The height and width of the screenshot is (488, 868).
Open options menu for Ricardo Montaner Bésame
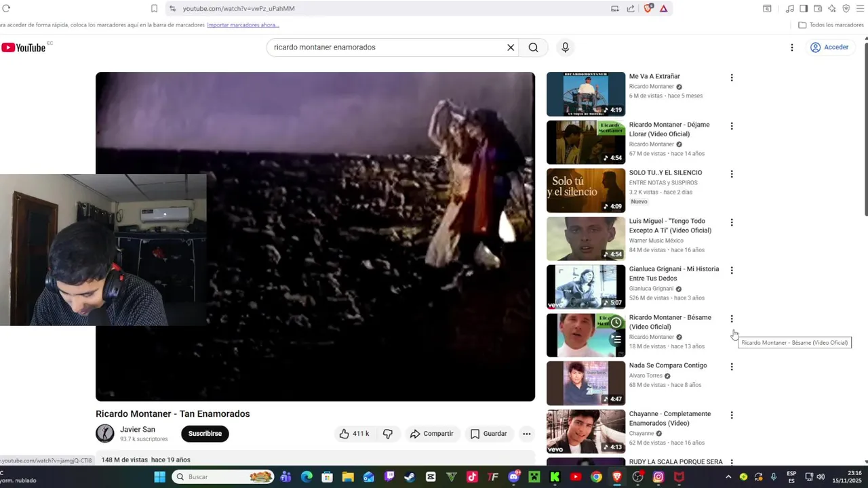pyautogui.click(x=731, y=319)
